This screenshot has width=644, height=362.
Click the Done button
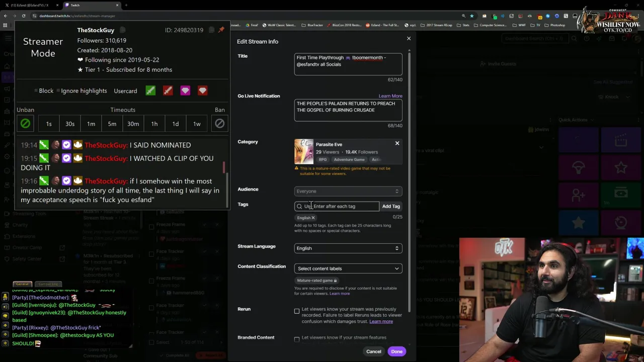396,351
